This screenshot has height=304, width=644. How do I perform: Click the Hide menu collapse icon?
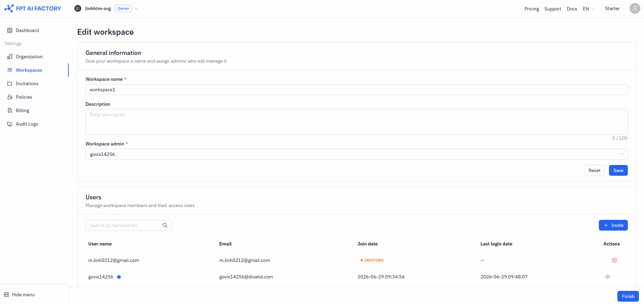point(6,295)
